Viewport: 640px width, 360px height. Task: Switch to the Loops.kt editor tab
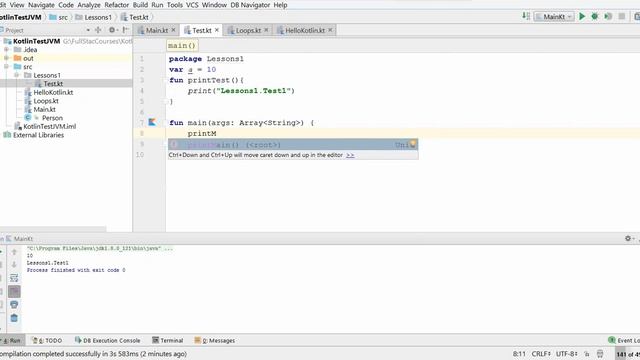tap(248, 30)
